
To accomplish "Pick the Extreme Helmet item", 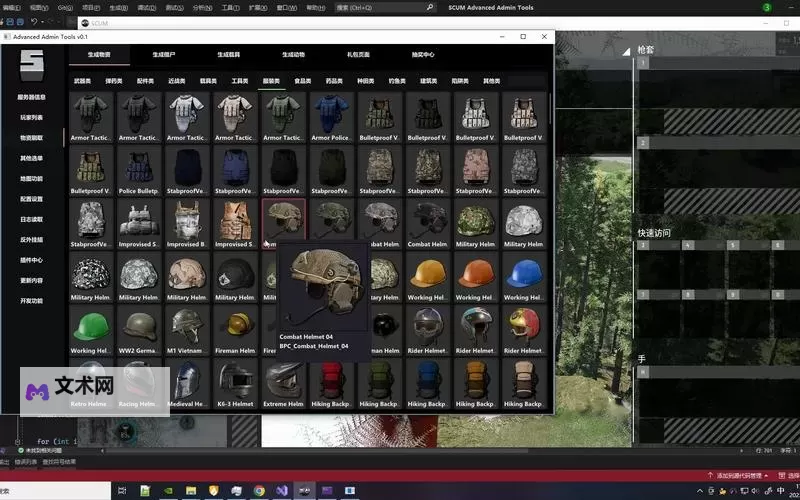I will pyautogui.click(x=283, y=384).
